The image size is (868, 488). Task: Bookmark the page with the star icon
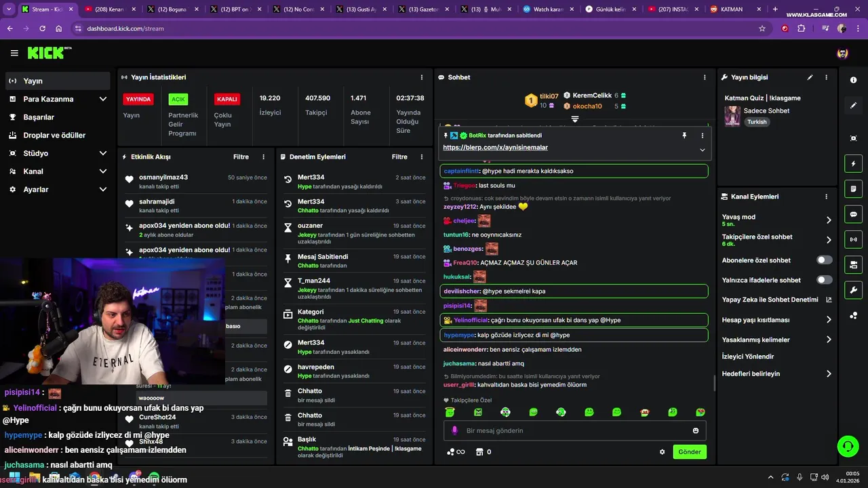pyautogui.click(x=762, y=28)
